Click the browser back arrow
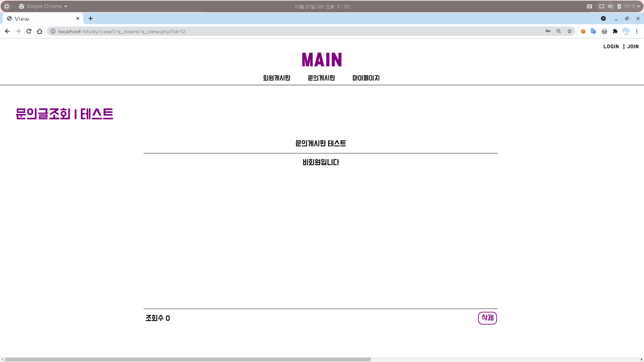Screen dimensions: 644x362 [x=7, y=31]
